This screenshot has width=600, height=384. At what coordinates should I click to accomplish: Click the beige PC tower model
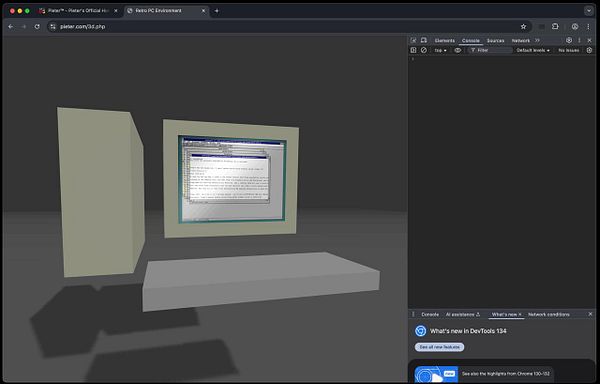point(100,192)
